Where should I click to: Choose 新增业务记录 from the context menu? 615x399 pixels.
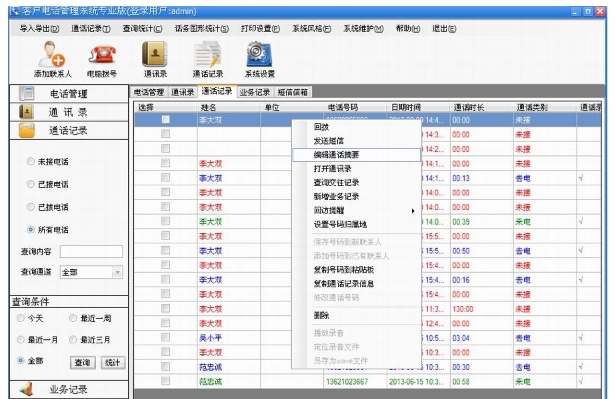click(336, 197)
